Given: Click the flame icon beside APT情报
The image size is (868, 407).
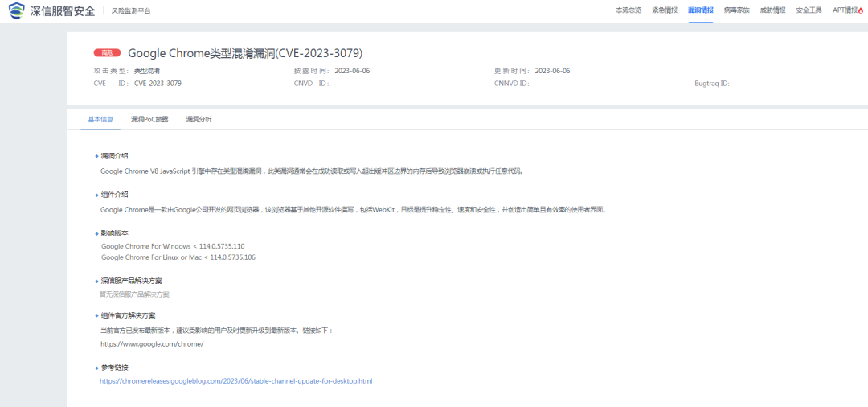Looking at the screenshot, I should coord(860,10).
